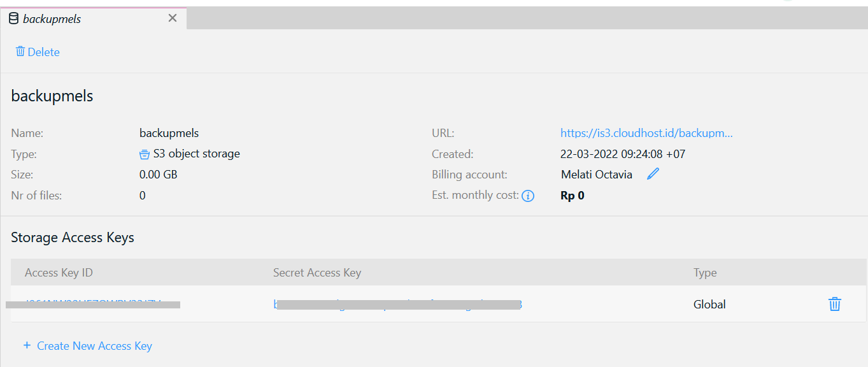This screenshot has width=868, height=367.
Task: Click the Access Key ID column header
Action: [59, 273]
